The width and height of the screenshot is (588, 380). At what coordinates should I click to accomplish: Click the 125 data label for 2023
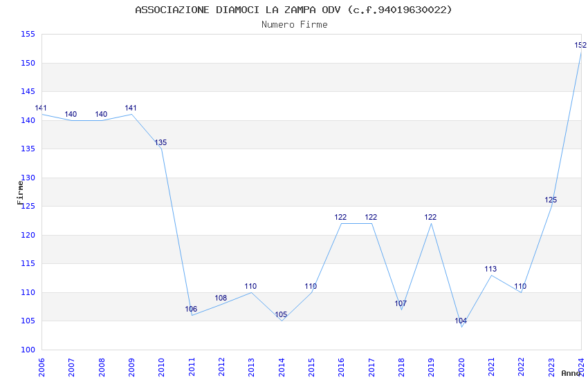[x=551, y=200]
